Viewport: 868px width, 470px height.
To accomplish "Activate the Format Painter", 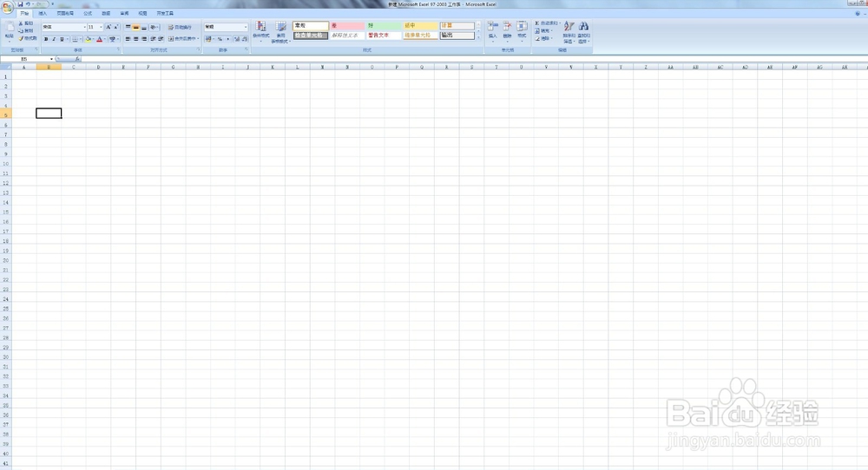I will coord(28,38).
